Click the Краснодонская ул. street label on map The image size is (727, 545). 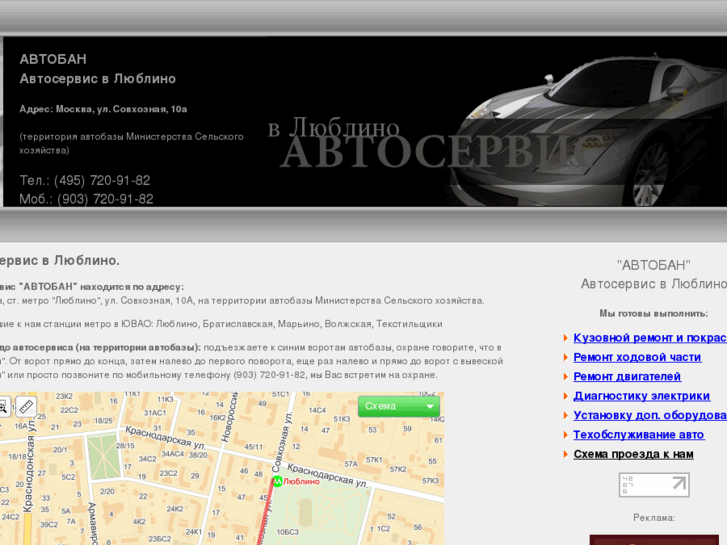coord(29,468)
